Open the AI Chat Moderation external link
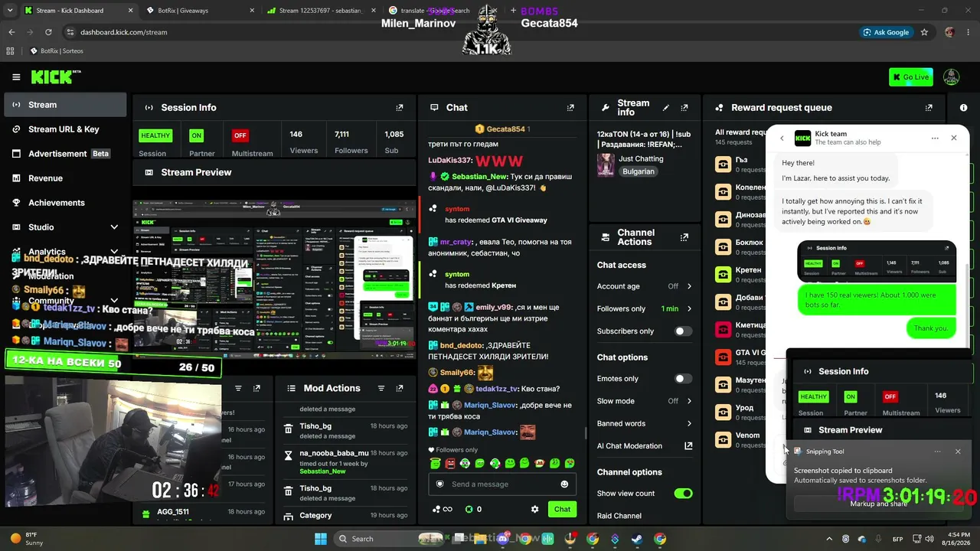This screenshot has height=551, width=980. (x=688, y=446)
